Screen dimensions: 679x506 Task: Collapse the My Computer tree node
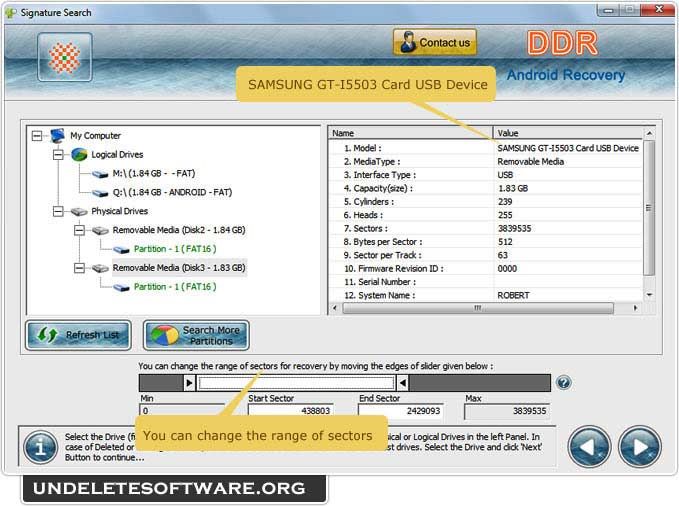37,136
